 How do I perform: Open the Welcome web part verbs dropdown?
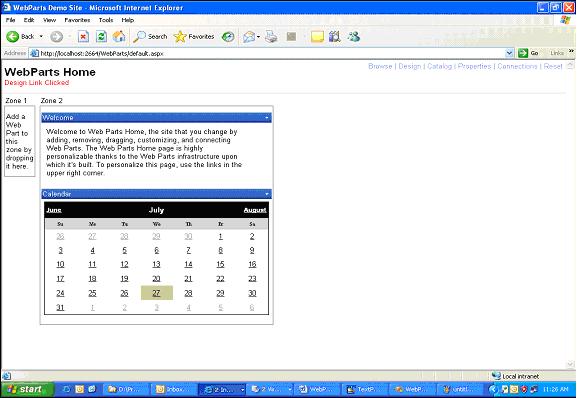pyautogui.click(x=267, y=118)
